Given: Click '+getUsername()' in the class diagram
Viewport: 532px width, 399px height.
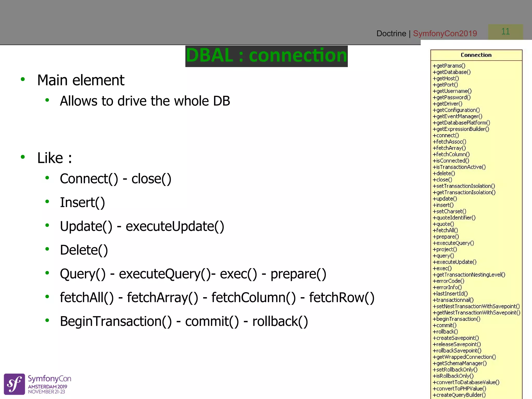Looking at the screenshot, I should pyautogui.click(x=452, y=91).
